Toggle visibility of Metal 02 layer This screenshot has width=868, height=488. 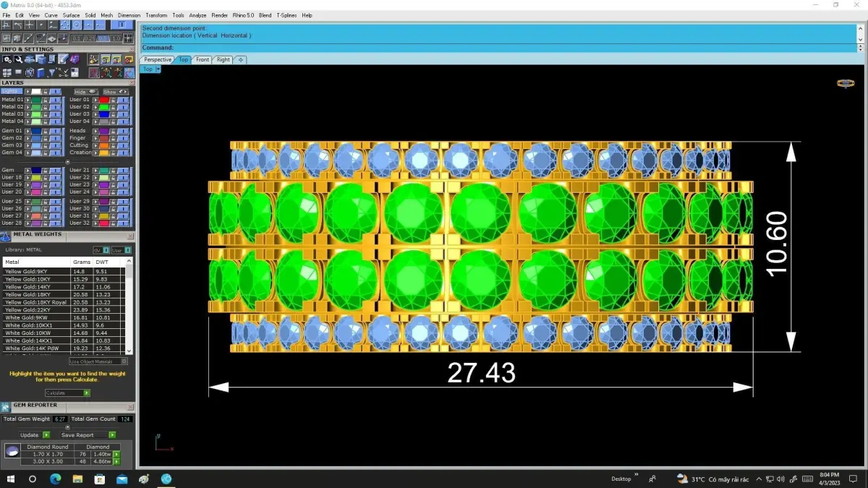pyautogui.click(x=55, y=107)
